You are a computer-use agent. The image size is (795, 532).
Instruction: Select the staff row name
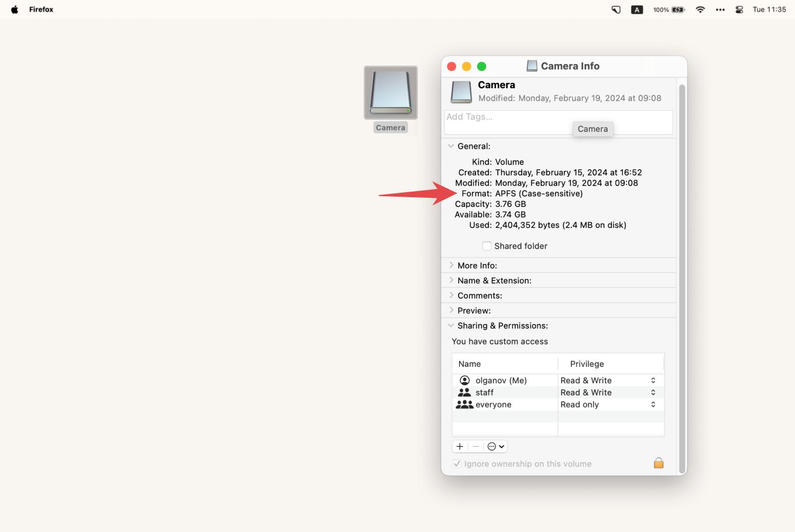click(484, 392)
